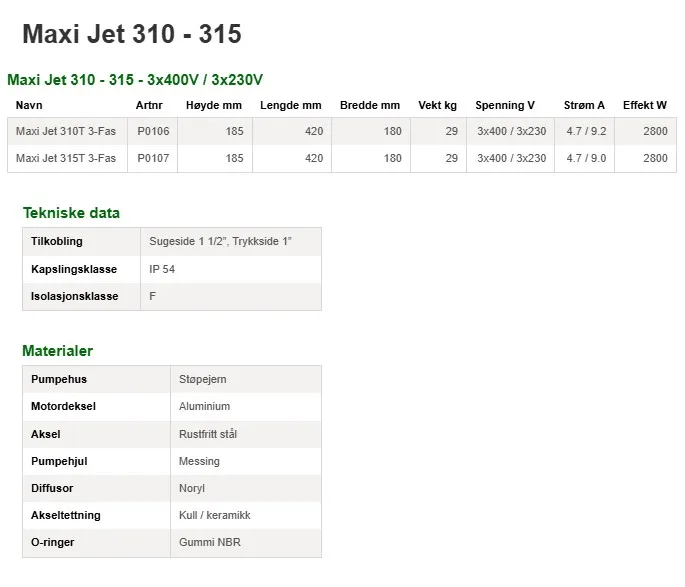Viewport: 685px width, 587px height.
Task: Click the 'Motordeksel' label
Action: click(x=63, y=406)
